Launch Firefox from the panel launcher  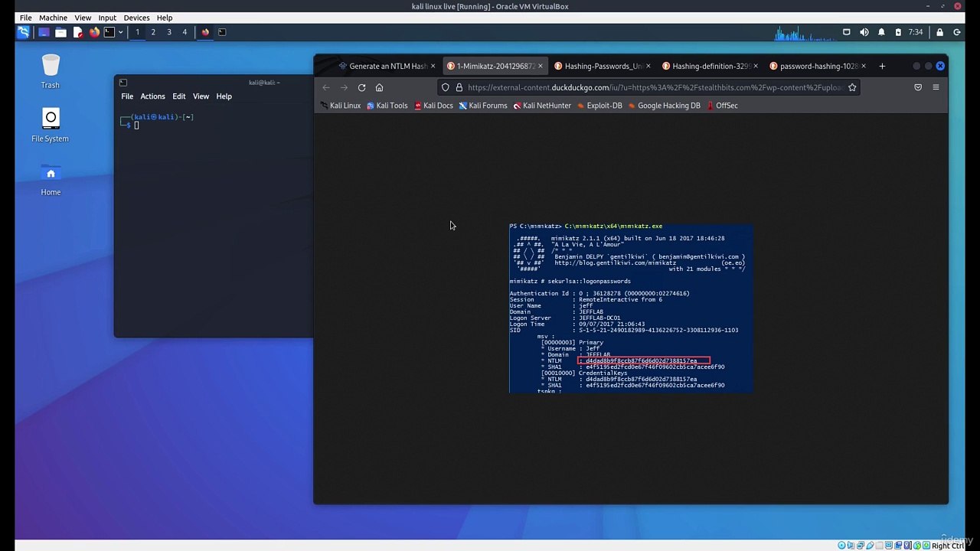pos(94,32)
